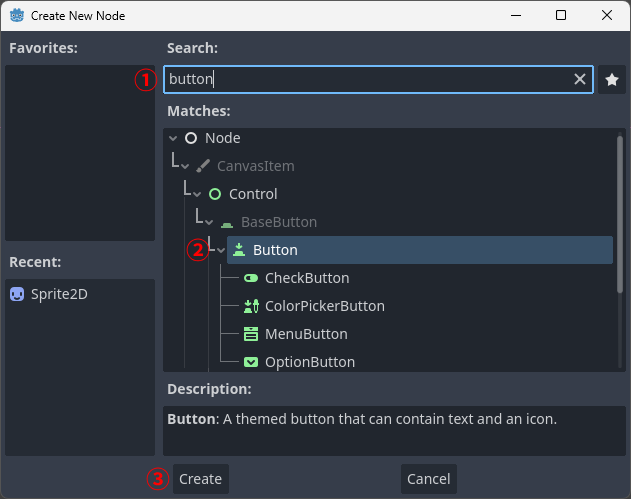Collapse the Control node chevron
This screenshot has width=631, height=499.
click(198, 194)
